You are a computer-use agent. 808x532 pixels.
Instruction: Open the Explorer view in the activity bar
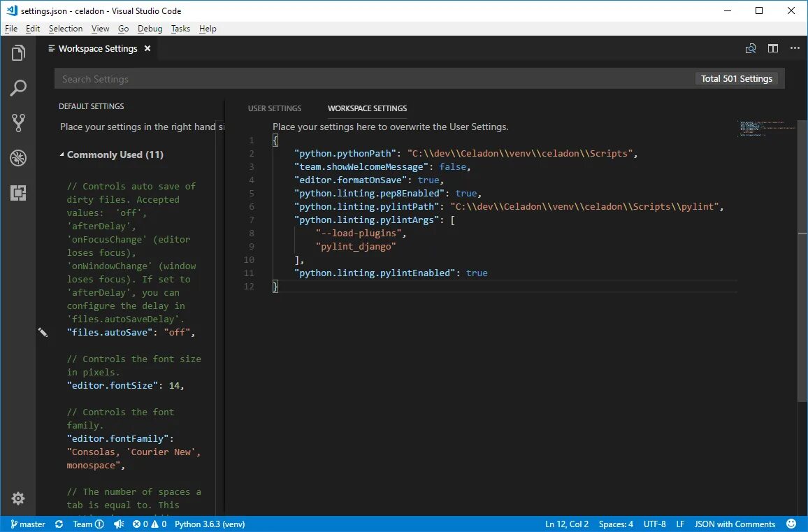[18, 52]
